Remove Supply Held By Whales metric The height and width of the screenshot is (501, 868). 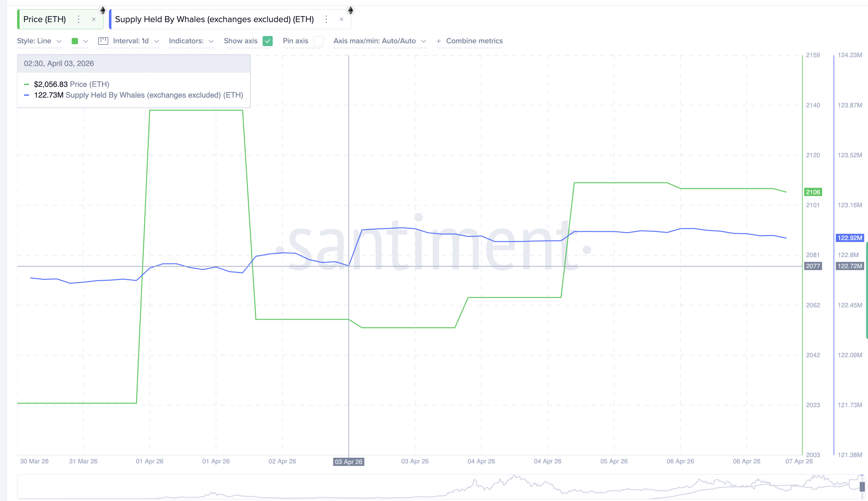pyautogui.click(x=341, y=19)
